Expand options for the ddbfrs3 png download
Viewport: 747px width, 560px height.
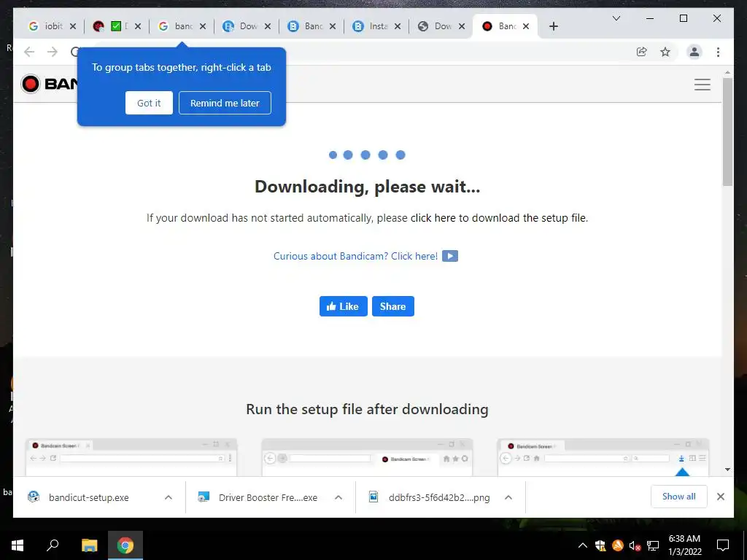point(508,497)
